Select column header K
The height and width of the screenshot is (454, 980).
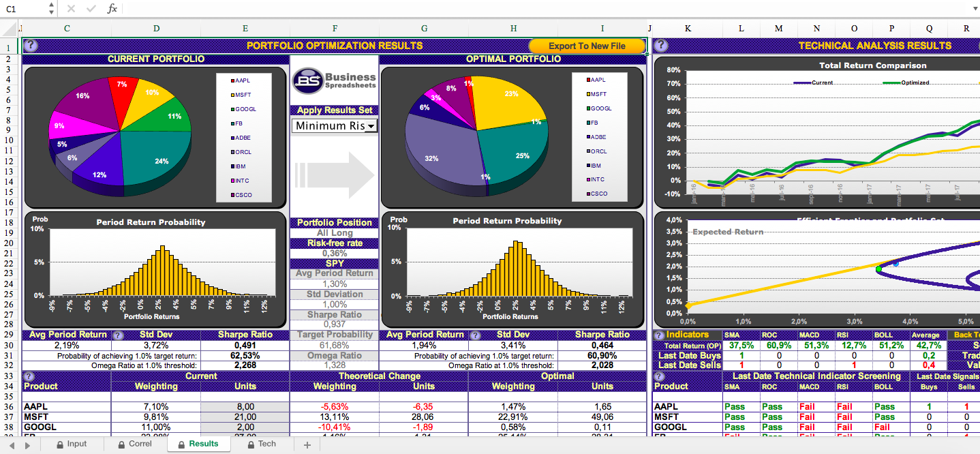pyautogui.click(x=688, y=29)
